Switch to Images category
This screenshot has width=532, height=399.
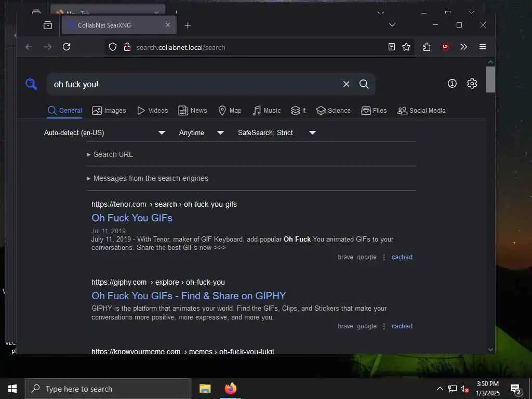click(x=109, y=111)
